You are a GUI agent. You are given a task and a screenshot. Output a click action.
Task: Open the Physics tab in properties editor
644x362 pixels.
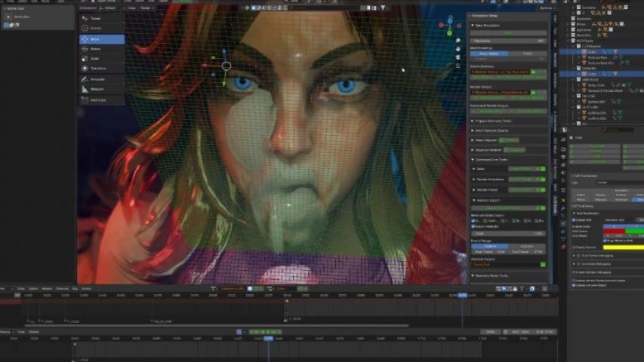(x=563, y=224)
